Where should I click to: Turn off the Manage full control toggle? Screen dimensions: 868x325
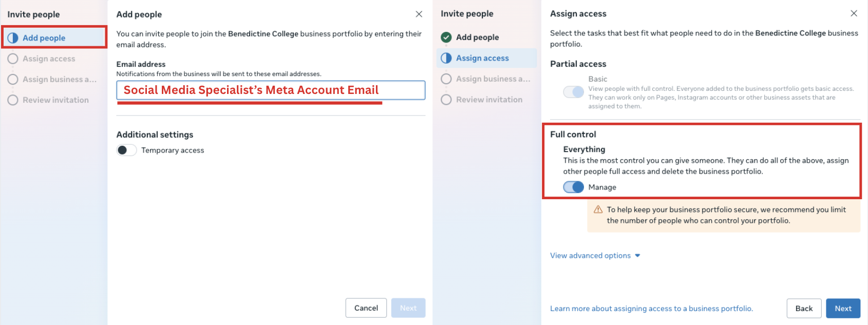tap(573, 187)
